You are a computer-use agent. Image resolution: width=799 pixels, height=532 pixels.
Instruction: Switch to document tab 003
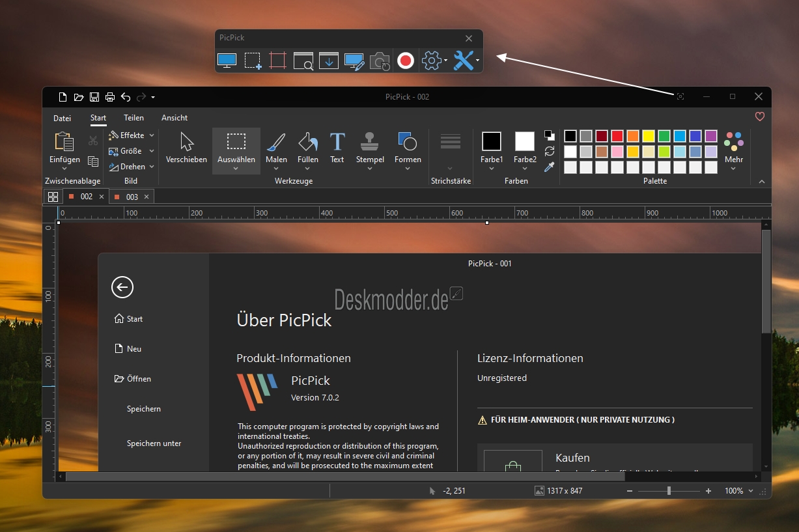132,197
